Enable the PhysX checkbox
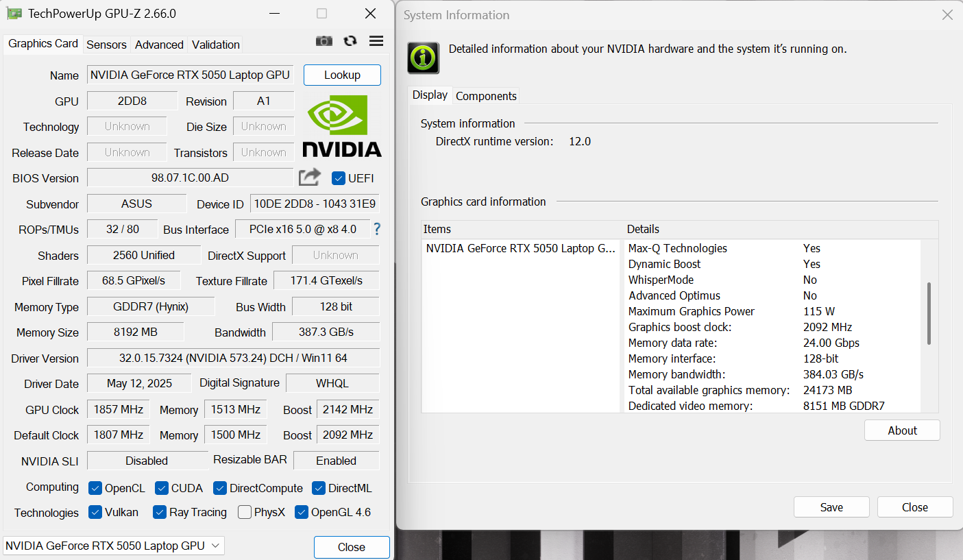Screen dimensions: 963x560 click(244, 512)
